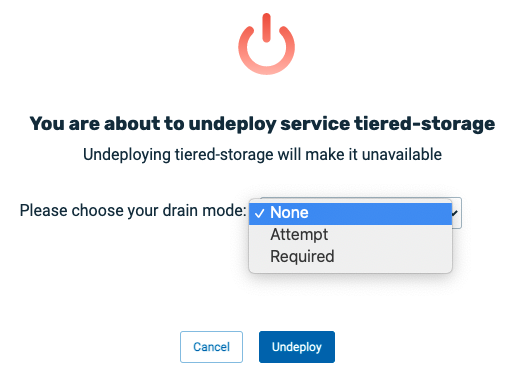Screen dimensions: 522x376
Task: Click the word 'tiered-storage' in the title
Action: pos(424,124)
